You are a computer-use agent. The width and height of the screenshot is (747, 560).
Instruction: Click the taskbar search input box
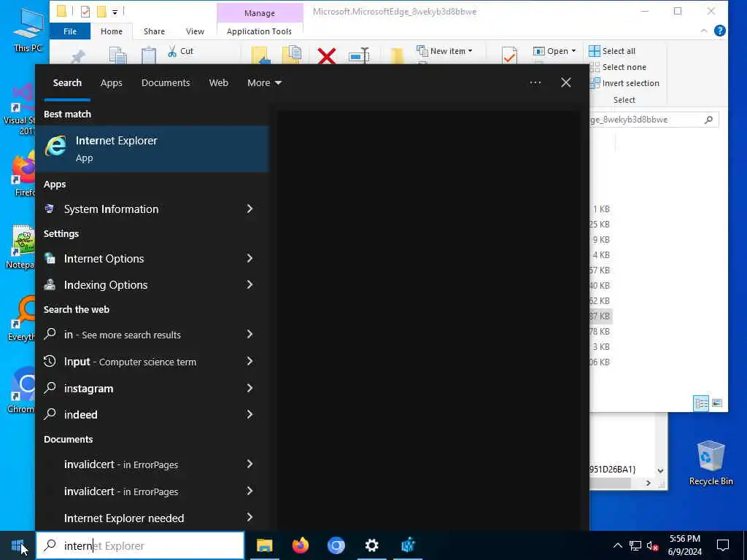(x=140, y=545)
